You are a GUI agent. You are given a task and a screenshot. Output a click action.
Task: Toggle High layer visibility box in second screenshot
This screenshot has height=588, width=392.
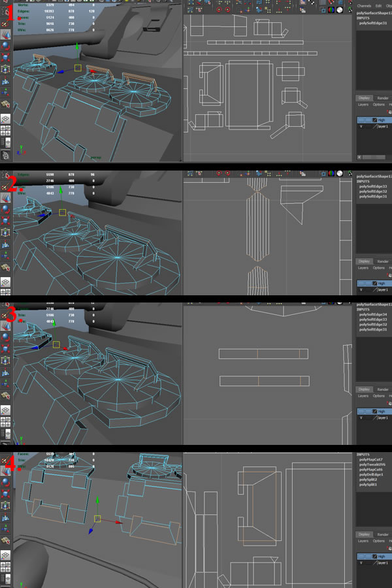click(x=361, y=283)
